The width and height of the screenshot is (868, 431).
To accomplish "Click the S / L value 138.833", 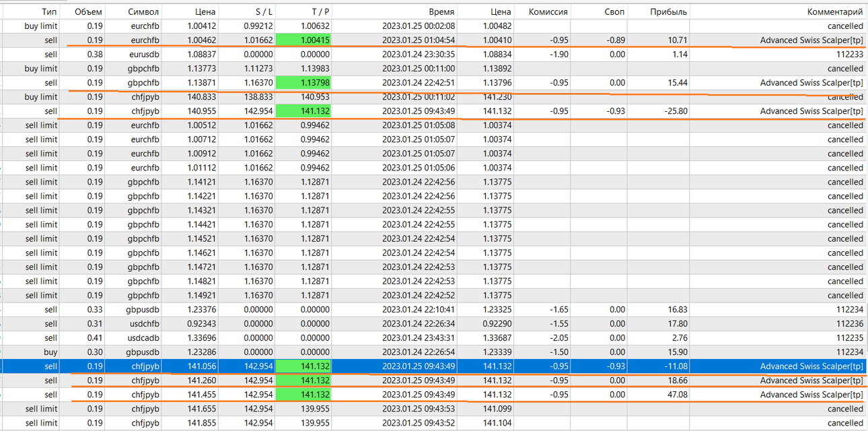I will click(258, 97).
